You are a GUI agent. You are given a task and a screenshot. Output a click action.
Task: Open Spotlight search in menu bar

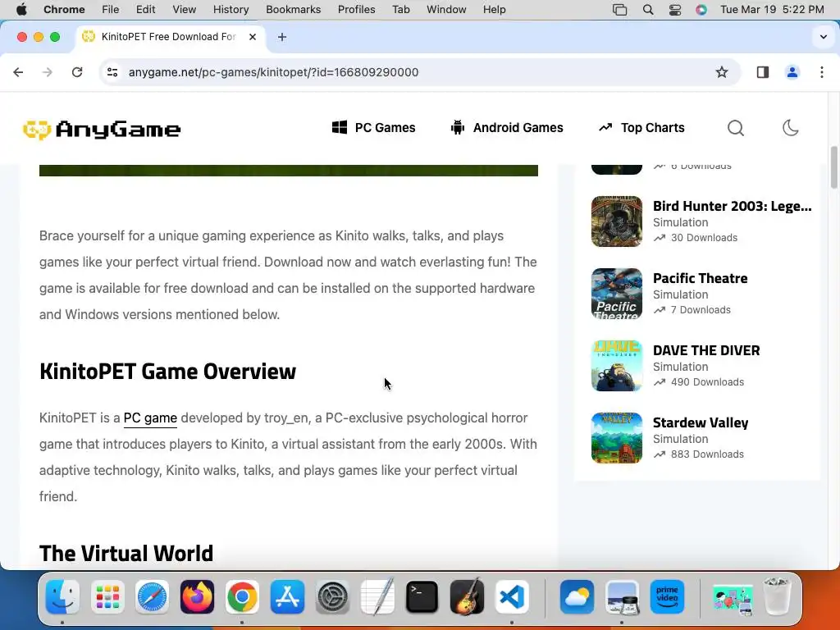coord(648,9)
